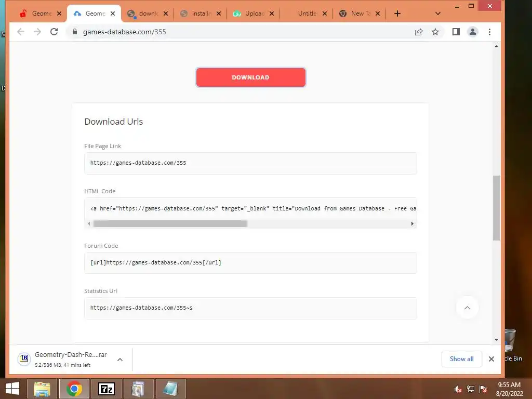The width and height of the screenshot is (532, 399).
Task: Go back to previous page
Action: coord(21,32)
